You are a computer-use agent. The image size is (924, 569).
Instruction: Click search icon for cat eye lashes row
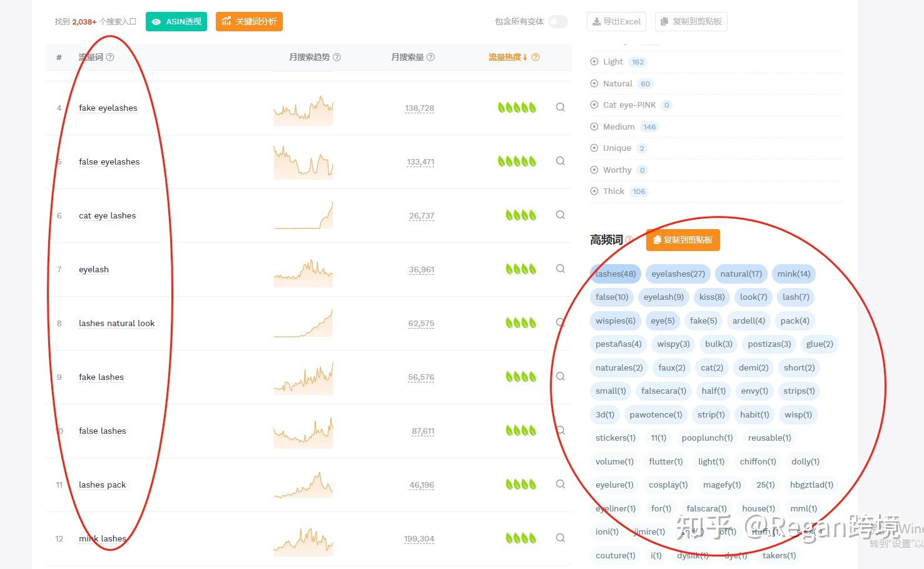click(561, 215)
